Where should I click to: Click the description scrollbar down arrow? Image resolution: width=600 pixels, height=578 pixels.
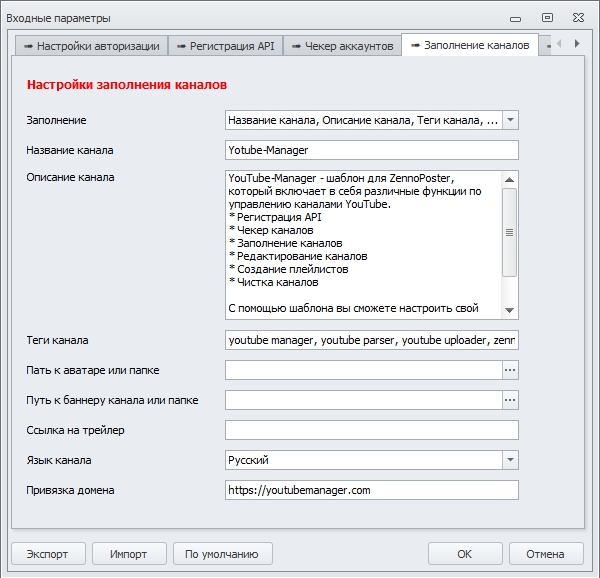509,310
